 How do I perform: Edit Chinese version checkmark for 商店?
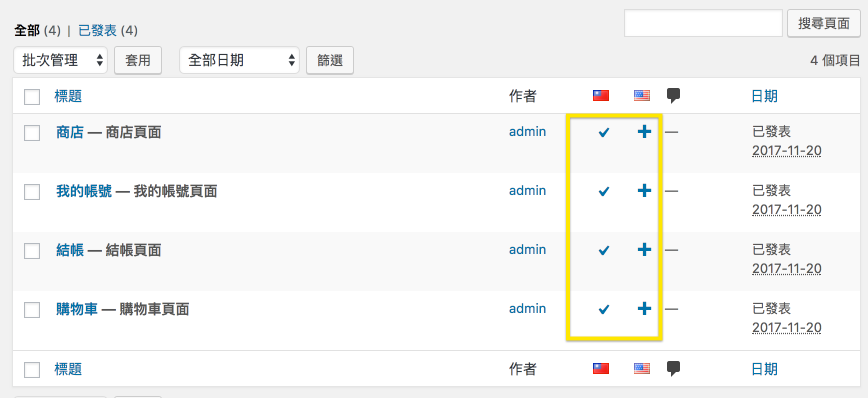[604, 133]
